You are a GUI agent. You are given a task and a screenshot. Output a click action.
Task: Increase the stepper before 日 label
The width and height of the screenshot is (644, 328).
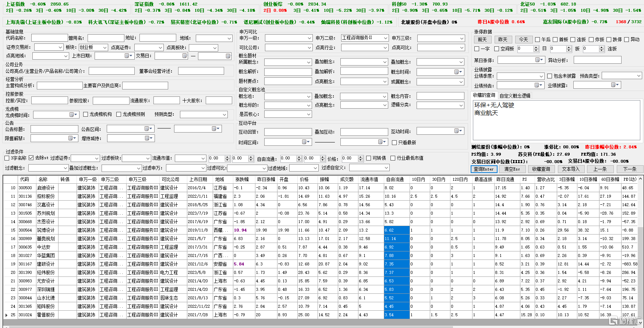pyautogui.click(x=536, y=47)
